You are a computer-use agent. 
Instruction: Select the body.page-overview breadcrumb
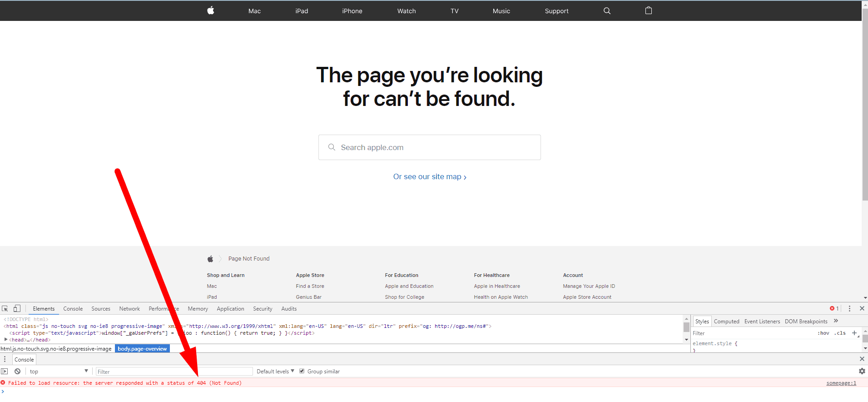tap(142, 349)
